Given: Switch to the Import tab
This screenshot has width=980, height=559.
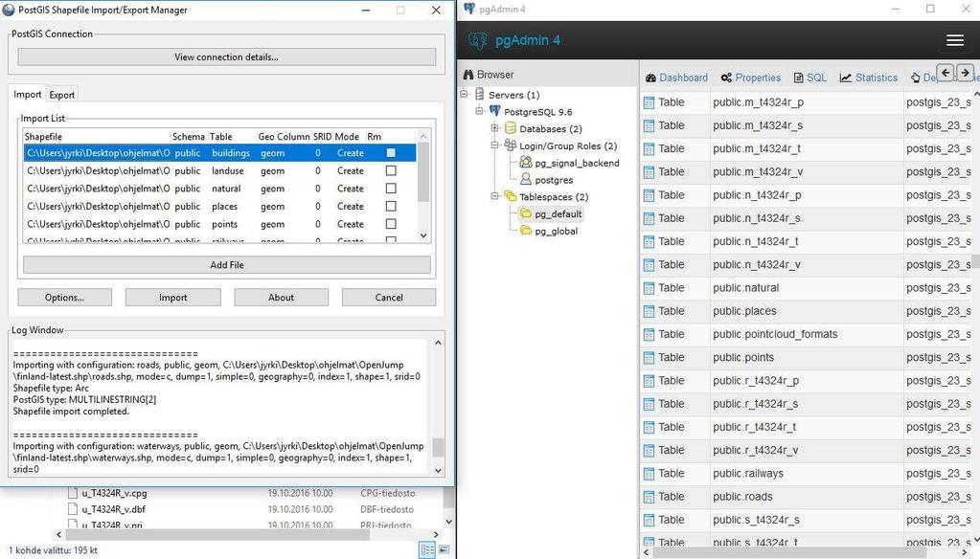Looking at the screenshot, I should (x=28, y=95).
